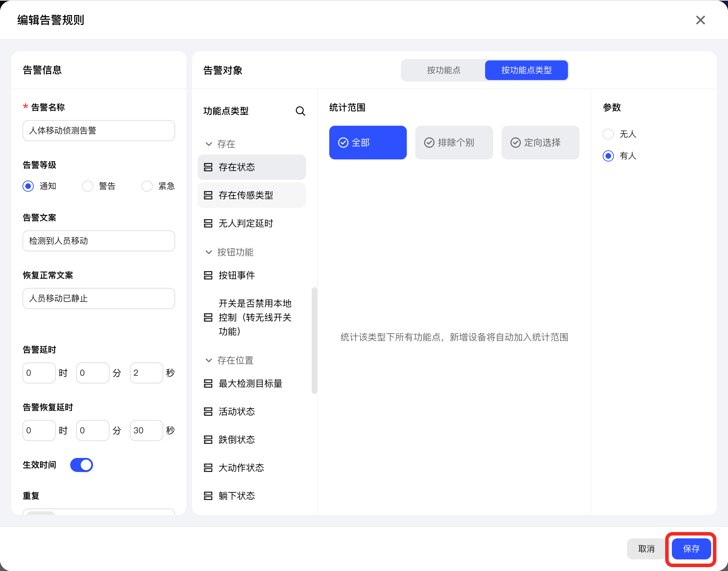Screen dimensions: 728x571
Task: Collapse the 存在位置 category group
Action: pyautogui.click(x=209, y=360)
